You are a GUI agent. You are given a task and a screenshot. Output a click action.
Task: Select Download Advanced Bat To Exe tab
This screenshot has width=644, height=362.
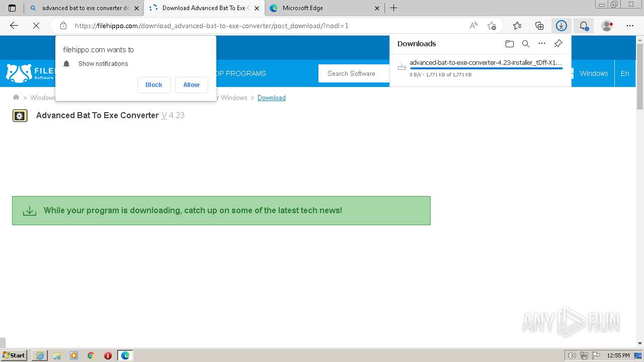(x=204, y=8)
